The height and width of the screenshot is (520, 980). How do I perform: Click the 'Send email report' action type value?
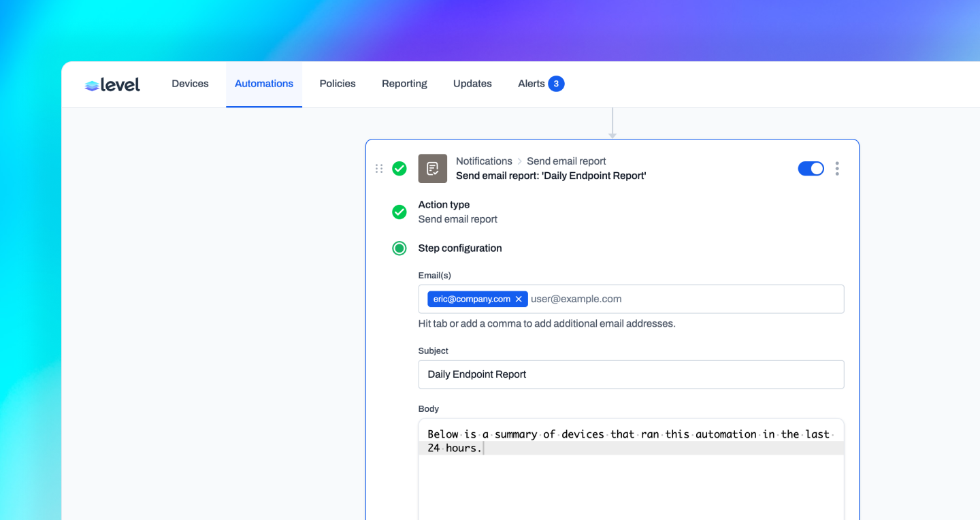point(458,219)
